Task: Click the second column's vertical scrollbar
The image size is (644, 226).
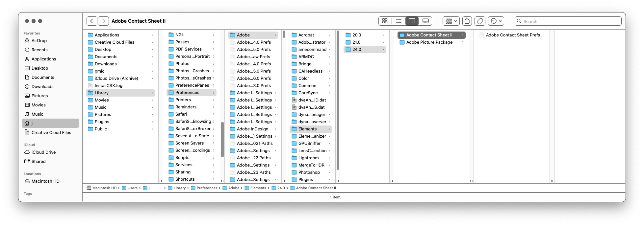Action: click(x=222, y=140)
